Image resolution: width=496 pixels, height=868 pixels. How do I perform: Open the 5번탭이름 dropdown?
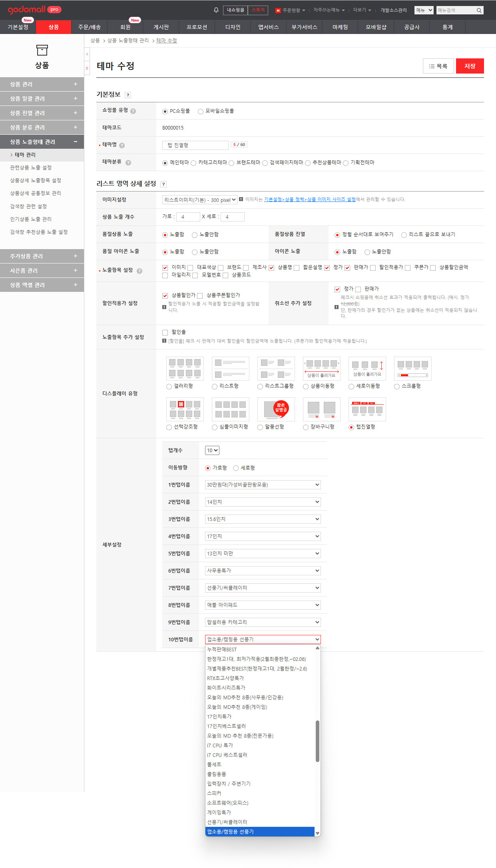[x=263, y=554]
